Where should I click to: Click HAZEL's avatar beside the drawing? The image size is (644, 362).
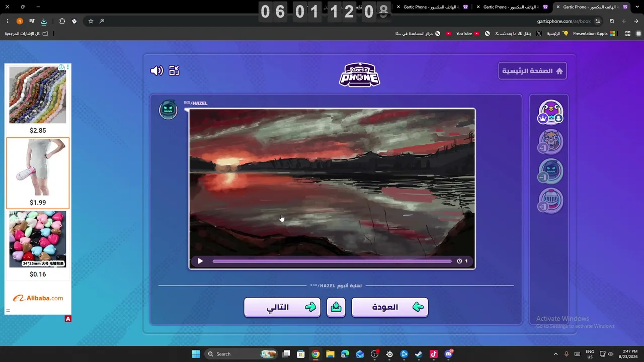[x=168, y=110]
